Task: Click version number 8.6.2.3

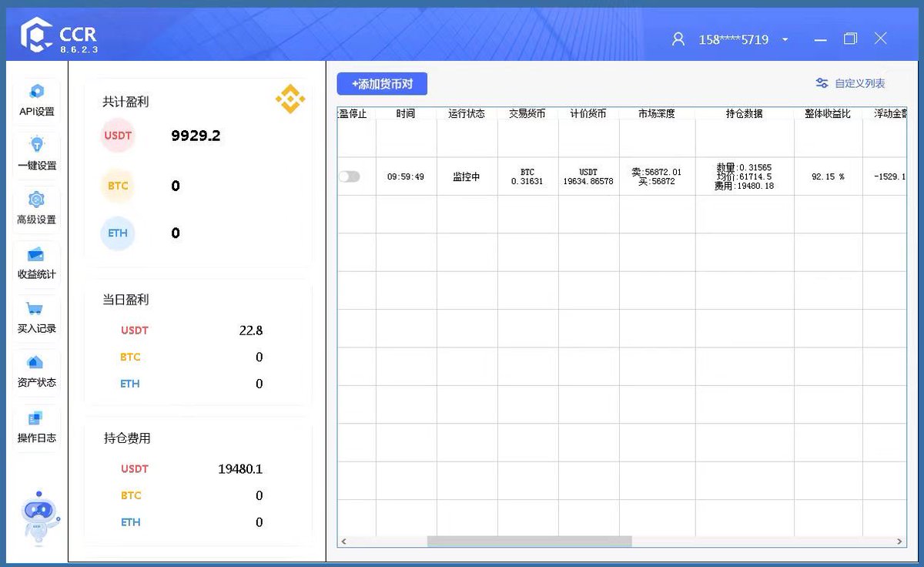Action: pos(79,49)
